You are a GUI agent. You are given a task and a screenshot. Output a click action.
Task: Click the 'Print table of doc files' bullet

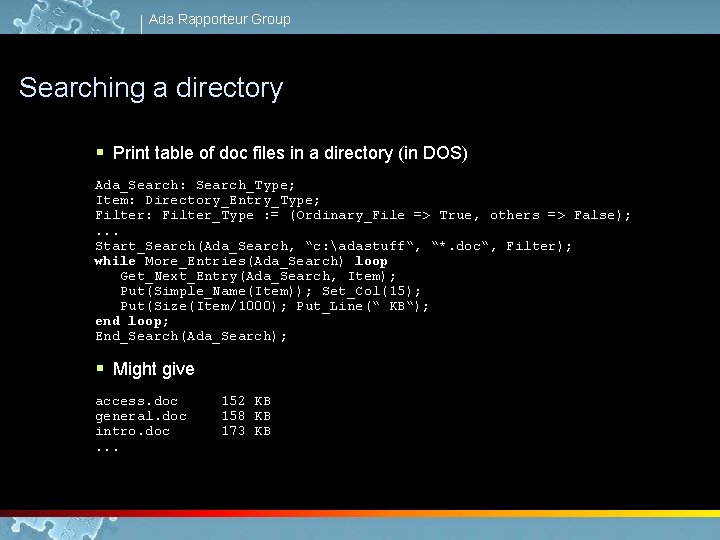click(290, 153)
